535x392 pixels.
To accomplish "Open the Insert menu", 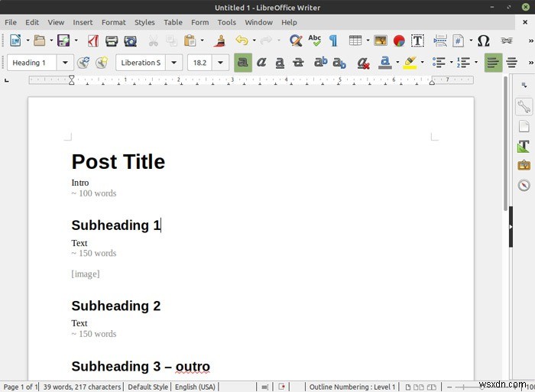I will [x=83, y=22].
